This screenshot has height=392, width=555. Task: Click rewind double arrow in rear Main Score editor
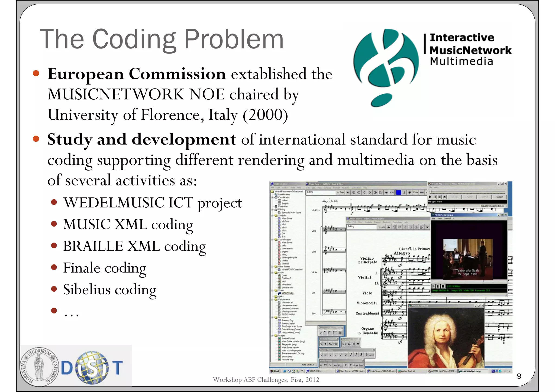359,192
